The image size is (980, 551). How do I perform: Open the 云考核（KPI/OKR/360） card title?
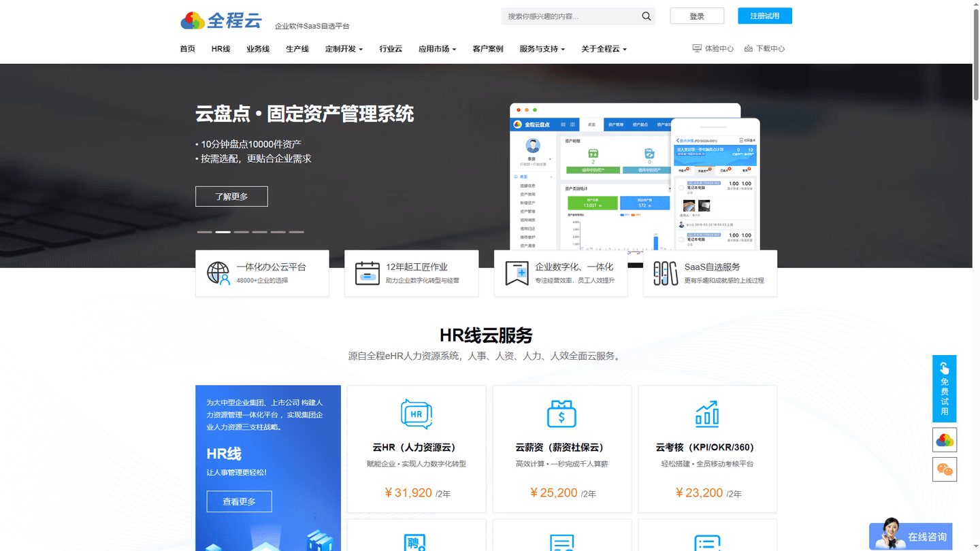tap(707, 448)
